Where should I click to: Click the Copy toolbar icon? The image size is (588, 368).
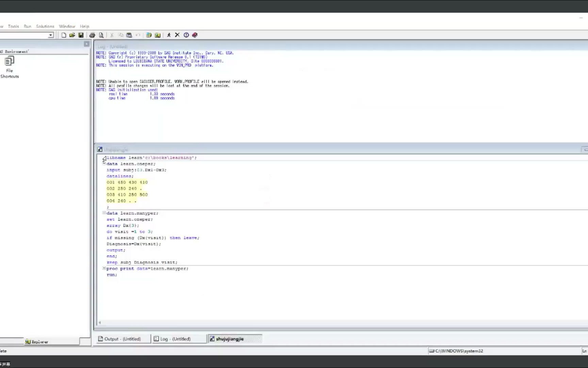(120, 35)
